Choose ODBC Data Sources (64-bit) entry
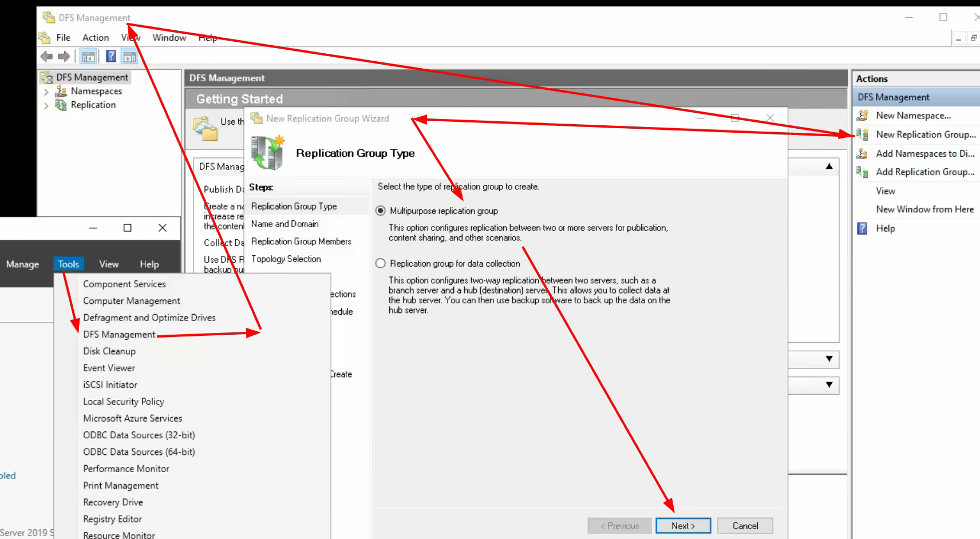 (139, 452)
